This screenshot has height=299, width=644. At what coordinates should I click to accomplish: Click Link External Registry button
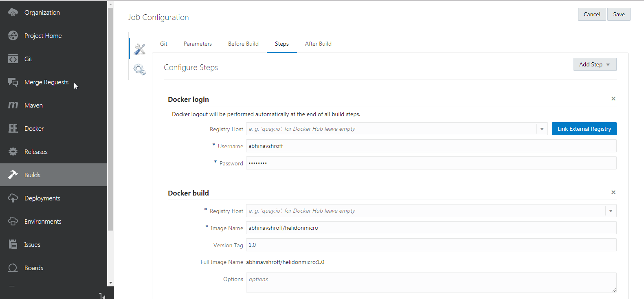pyautogui.click(x=584, y=129)
